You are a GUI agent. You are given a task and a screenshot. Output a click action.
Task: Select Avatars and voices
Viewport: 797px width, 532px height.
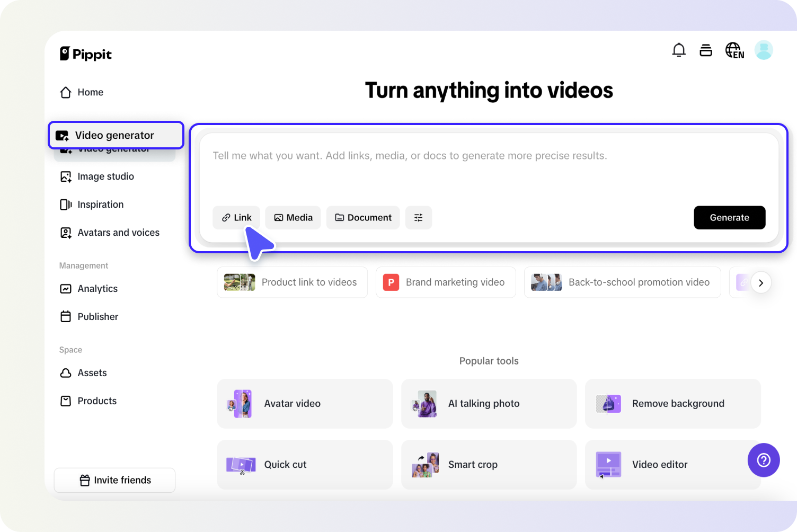(x=118, y=232)
